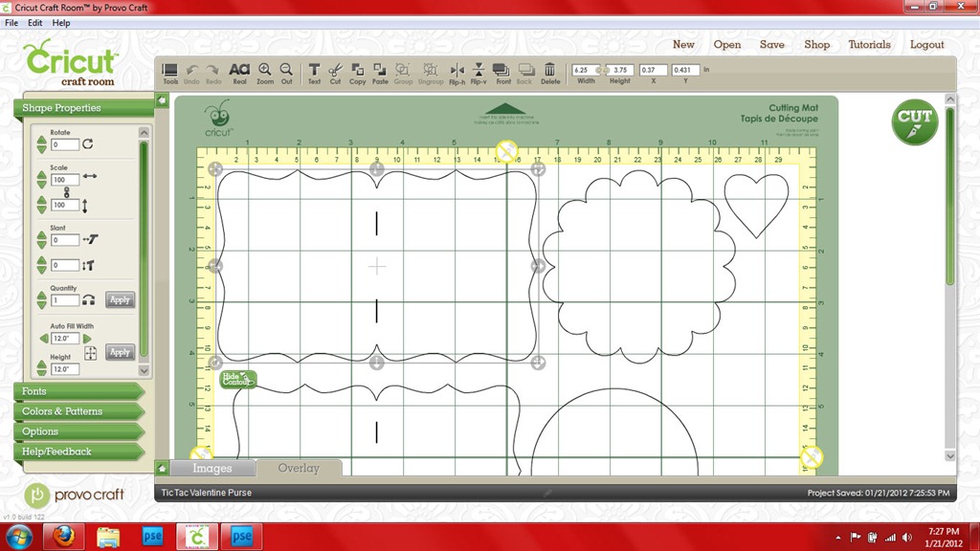Click the Paste toolbar icon

click(x=380, y=73)
